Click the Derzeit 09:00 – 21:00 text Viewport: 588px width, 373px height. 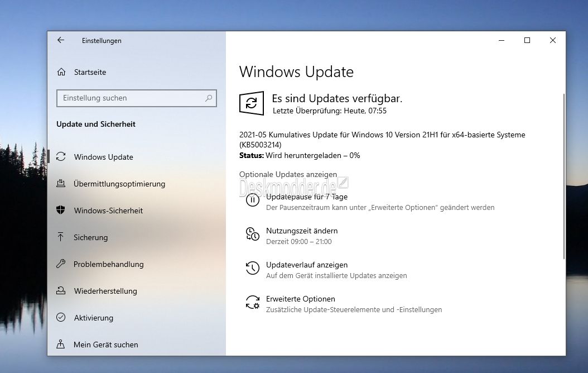click(299, 242)
